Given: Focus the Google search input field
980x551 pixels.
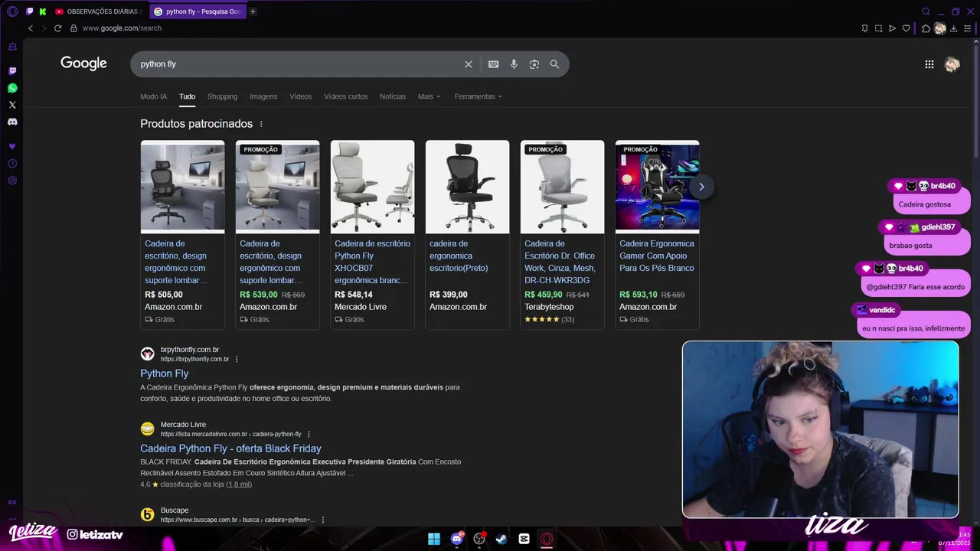Looking at the screenshot, I should [299, 64].
